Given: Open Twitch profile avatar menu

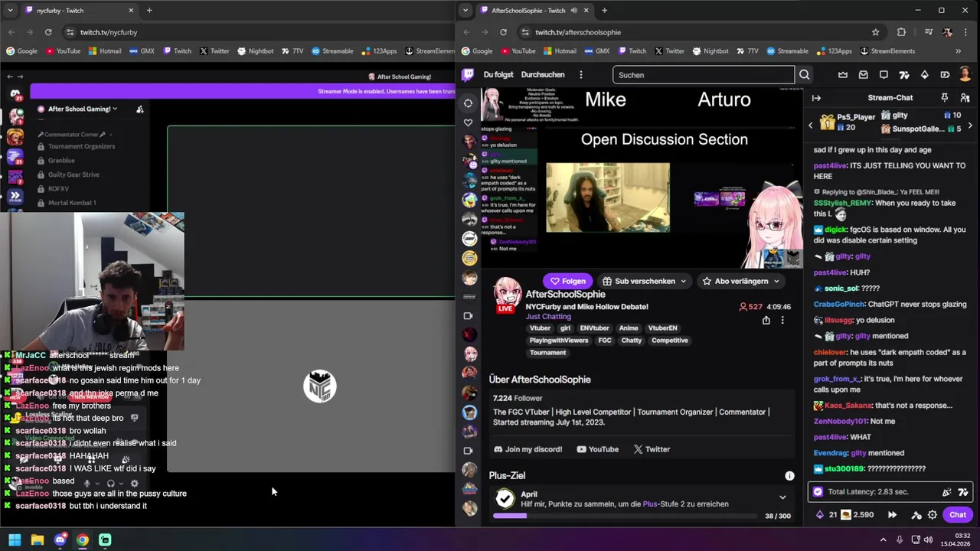Looking at the screenshot, I should [965, 75].
